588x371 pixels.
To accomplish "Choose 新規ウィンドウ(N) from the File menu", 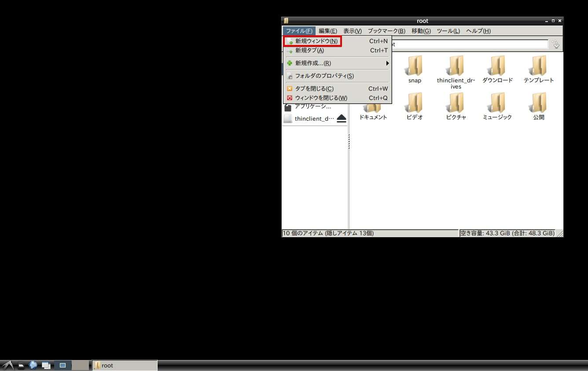I will [x=337, y=41].
